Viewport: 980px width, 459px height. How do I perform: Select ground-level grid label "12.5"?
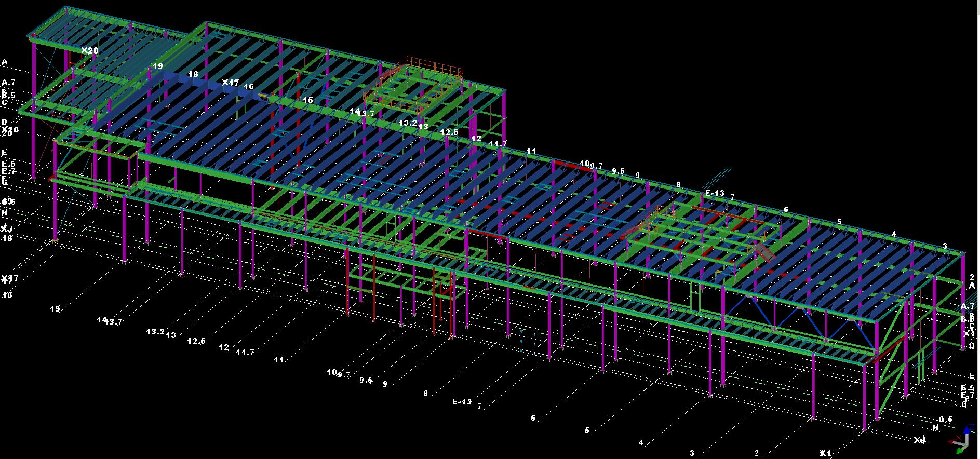tap(196, 341)
